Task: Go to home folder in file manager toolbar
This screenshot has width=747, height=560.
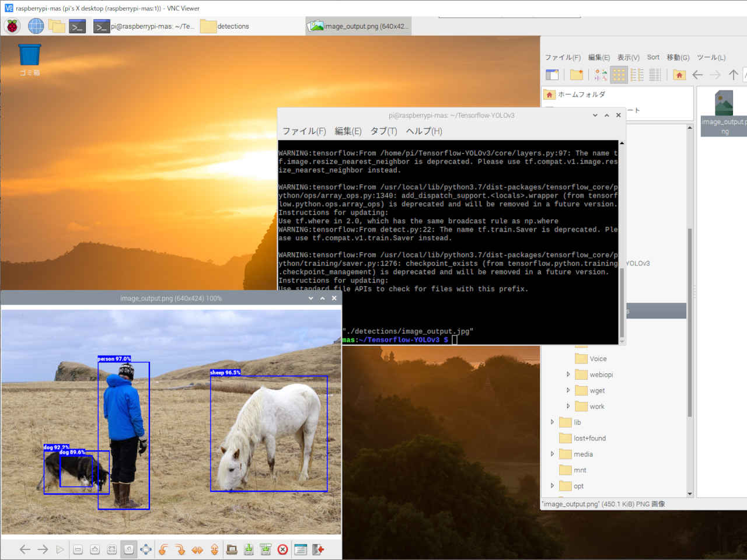Action: [x=679, y=75]
